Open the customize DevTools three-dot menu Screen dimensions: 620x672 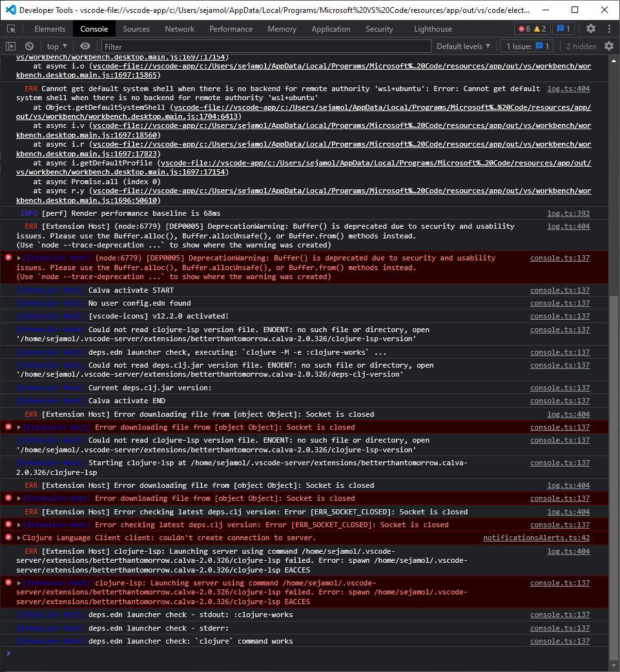click(609, 28)
